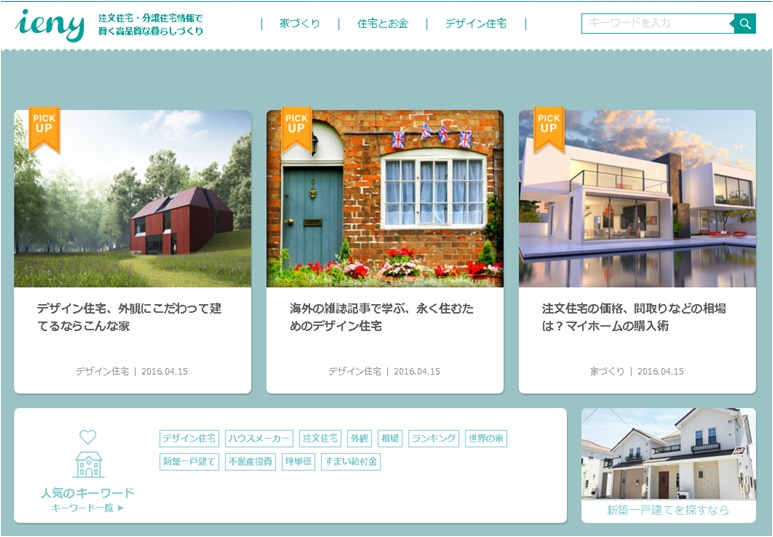Screen dimensions: 773x537
Task: Select the ランキング keyword tag
Action: tap(433, 439)
